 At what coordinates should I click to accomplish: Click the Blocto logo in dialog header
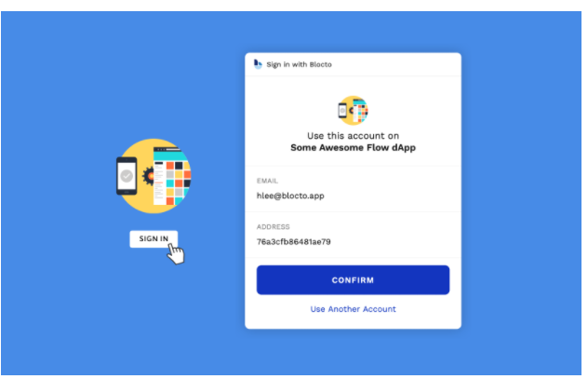[x=258, y=64]
